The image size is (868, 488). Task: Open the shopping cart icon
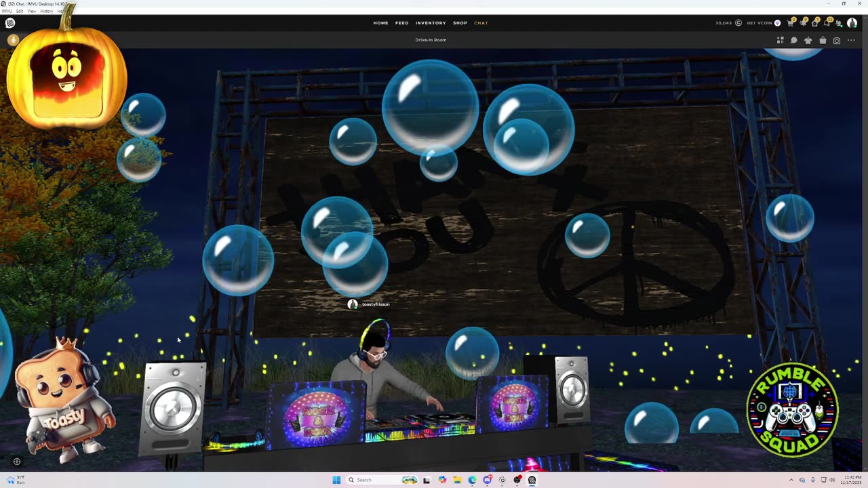tap(790, 23)
